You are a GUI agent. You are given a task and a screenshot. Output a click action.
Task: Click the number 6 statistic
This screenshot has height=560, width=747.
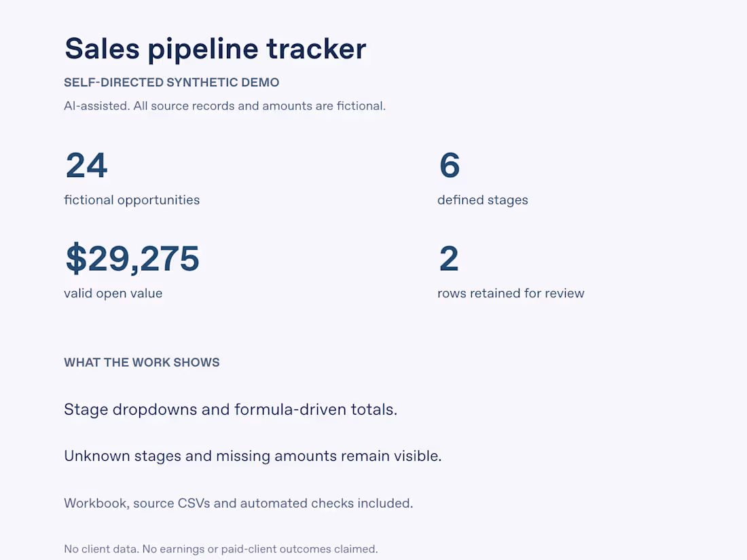pos(450,165)
